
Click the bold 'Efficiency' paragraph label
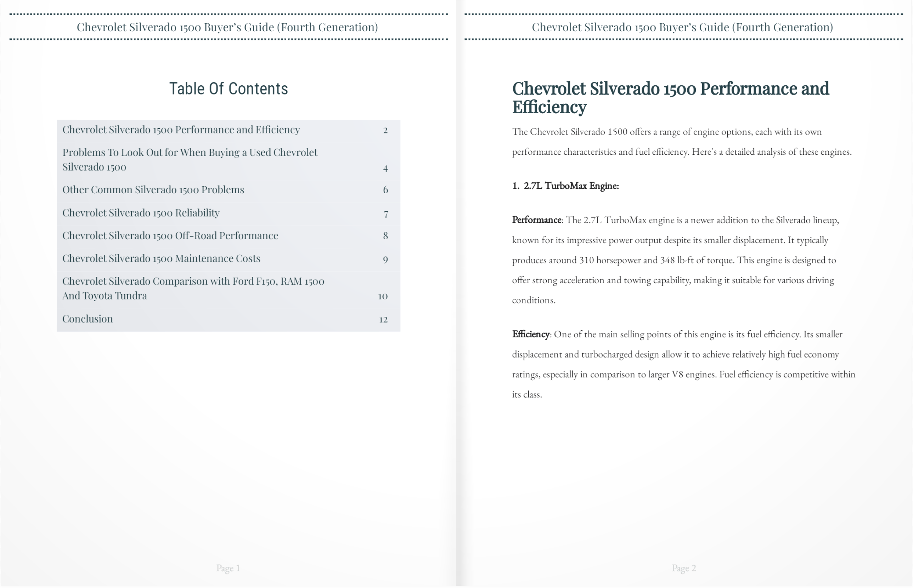(531, 335)
